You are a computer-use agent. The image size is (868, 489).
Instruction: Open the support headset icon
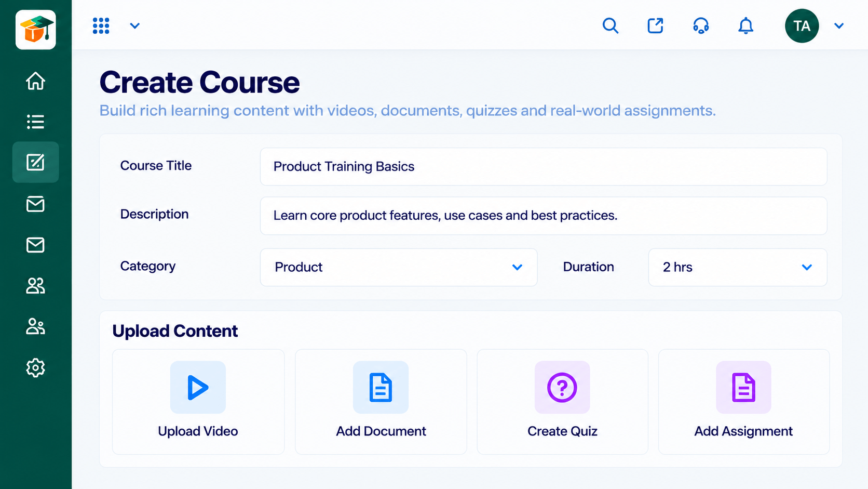coord(701,25)
